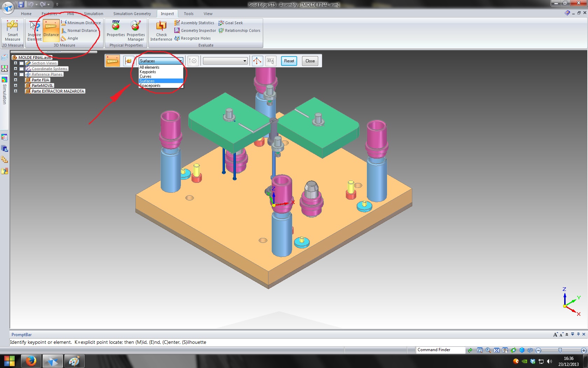Increase PromptBar font size
Viewport: 588px width, 368px height.
[555, 335]
